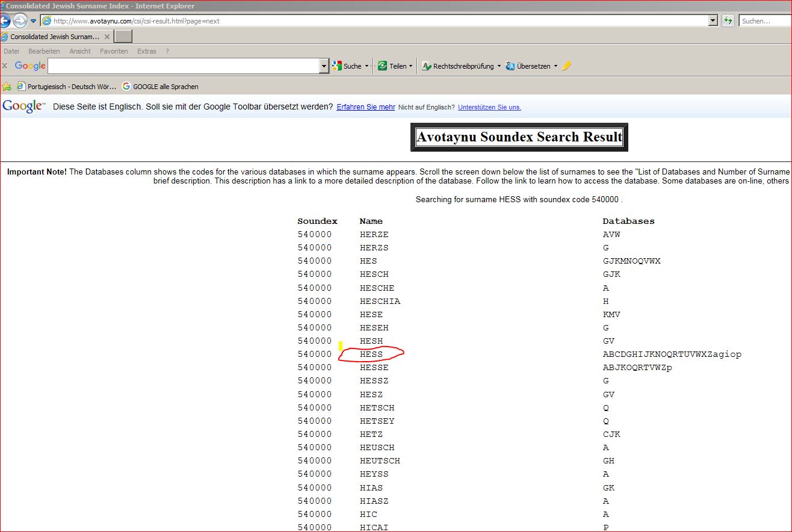
Task: Open a new blank tab
Action: point(123,37)
